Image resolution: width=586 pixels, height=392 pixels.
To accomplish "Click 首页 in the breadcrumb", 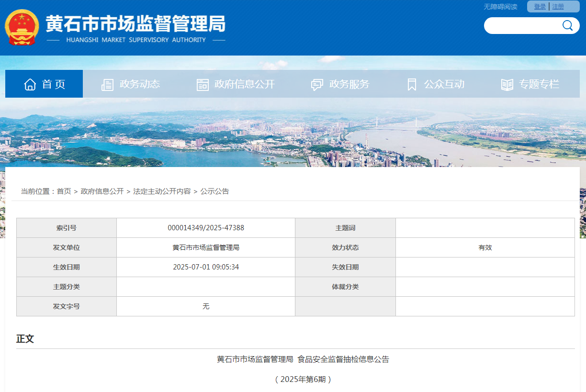I will click(64, 191).
